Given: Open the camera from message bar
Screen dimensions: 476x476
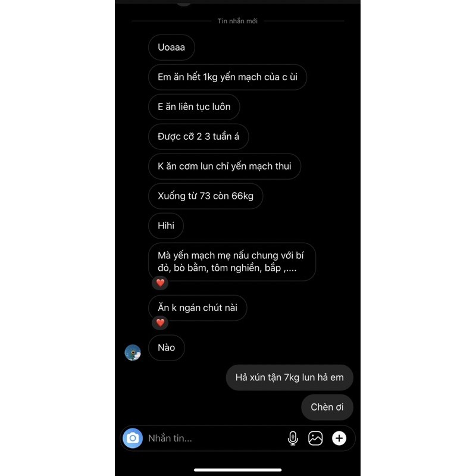Looking at the screenshot, I should [133, 438].
